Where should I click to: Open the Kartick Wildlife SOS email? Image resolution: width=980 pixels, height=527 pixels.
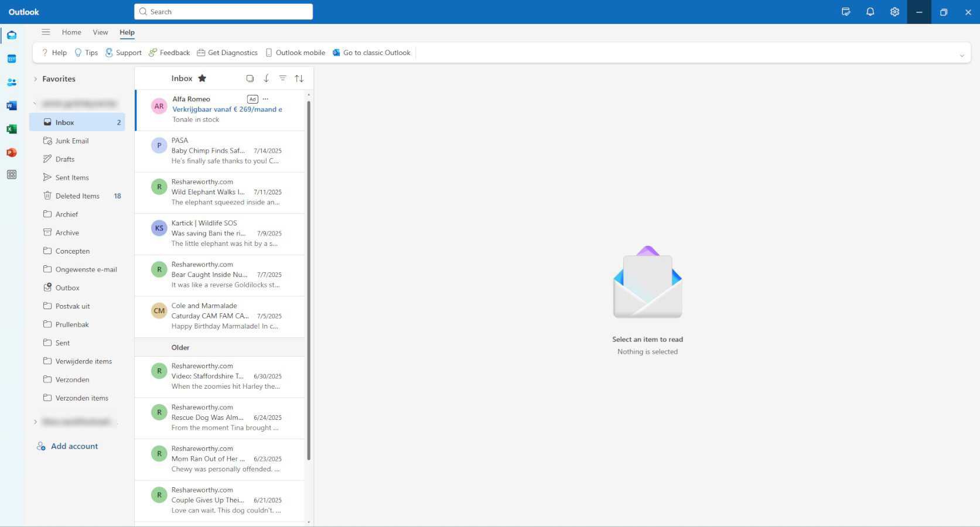pyautogui.click(x=220, y=234)
